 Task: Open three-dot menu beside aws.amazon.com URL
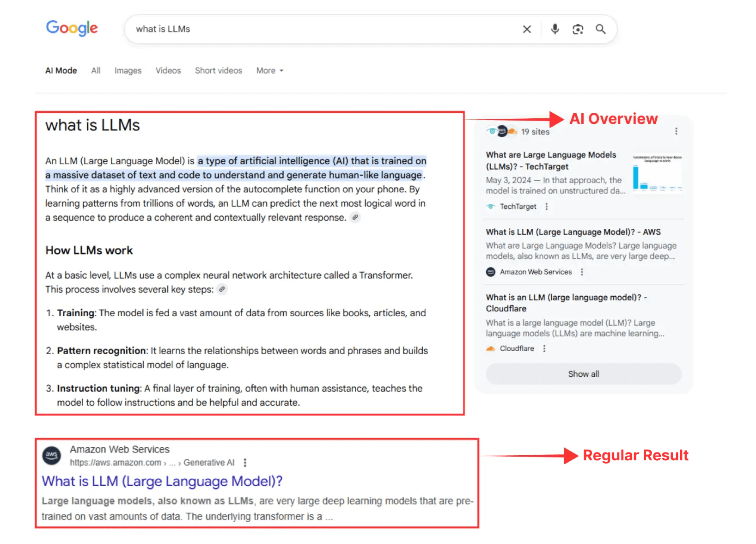pos(245,463)
